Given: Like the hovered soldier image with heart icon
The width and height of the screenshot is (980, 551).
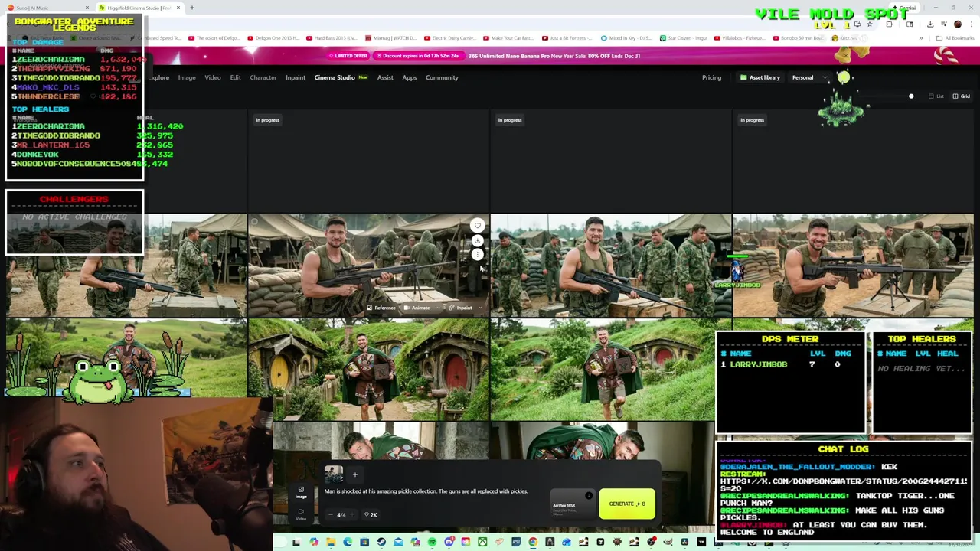Looking at the screenshot, I should pyautogui.click(x=478, y=225).
